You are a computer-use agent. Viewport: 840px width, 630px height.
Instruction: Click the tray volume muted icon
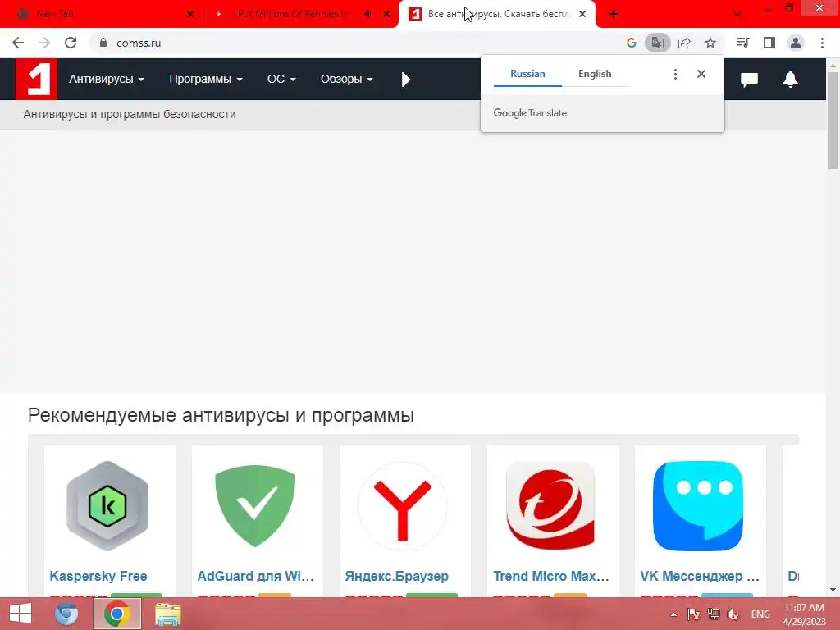click(x=733, y=614)
